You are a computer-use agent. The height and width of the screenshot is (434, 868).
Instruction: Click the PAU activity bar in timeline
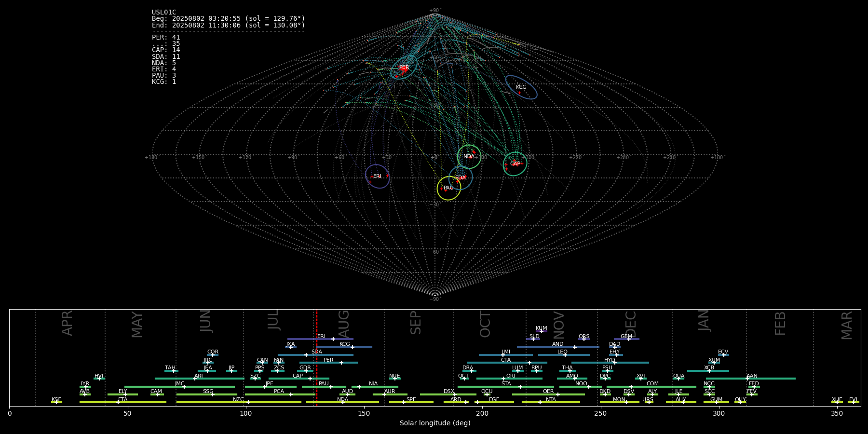[x=324, y=386]
